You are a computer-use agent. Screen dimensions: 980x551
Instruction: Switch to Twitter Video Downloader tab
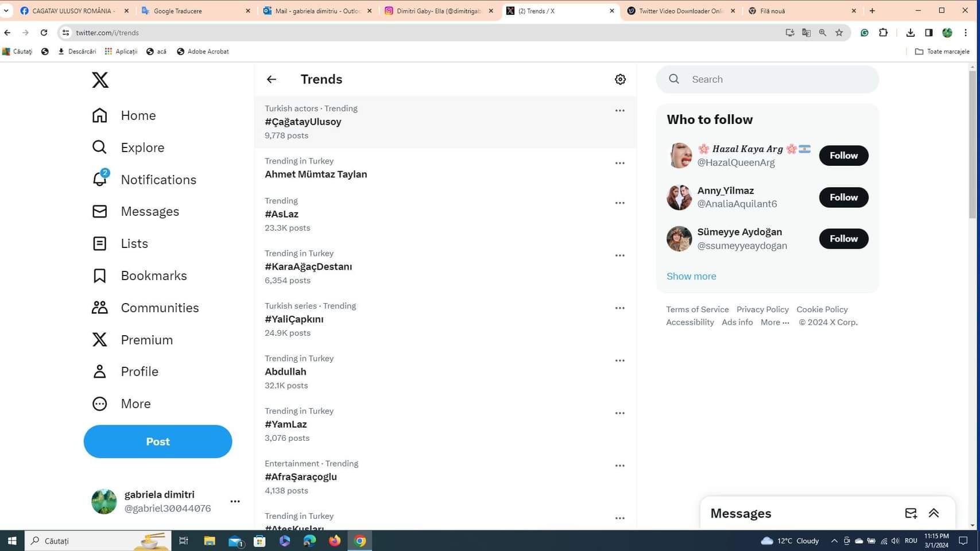pyautogui.click(x=680, y=11)
